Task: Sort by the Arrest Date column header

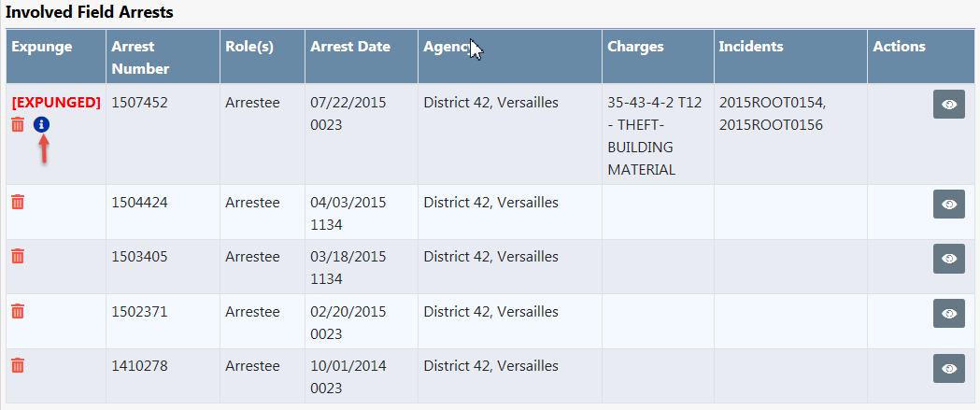Action: (x=350, y=47)
